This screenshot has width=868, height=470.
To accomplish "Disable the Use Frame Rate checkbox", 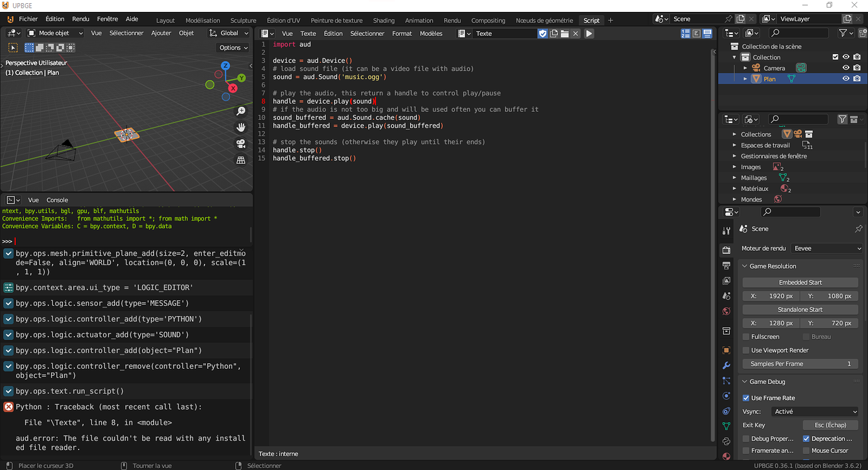I will (x=746, y=398).
